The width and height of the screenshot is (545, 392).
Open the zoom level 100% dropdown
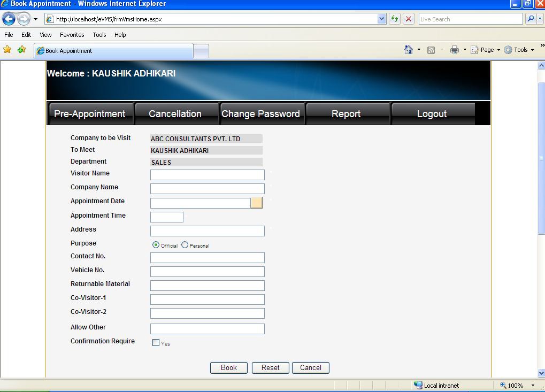tap(533, 386)
